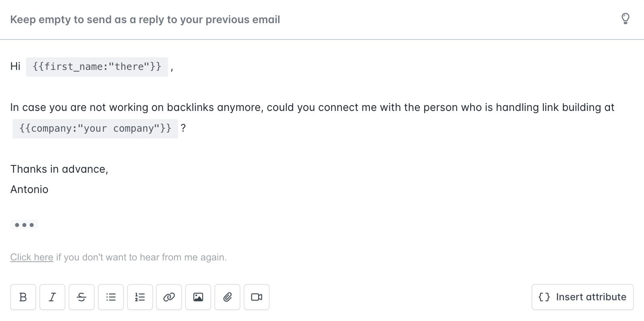The height and width of the screenshot is (321, 644).
Task: Insert a bulleted list
Action: click(x=111, y=297)
